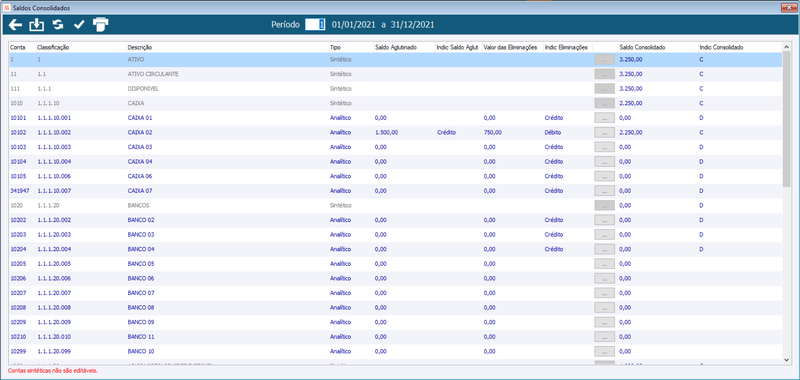Confirm with the checkmark icon
The width and height of the screenshot is (800, 380).
[79, 24]
